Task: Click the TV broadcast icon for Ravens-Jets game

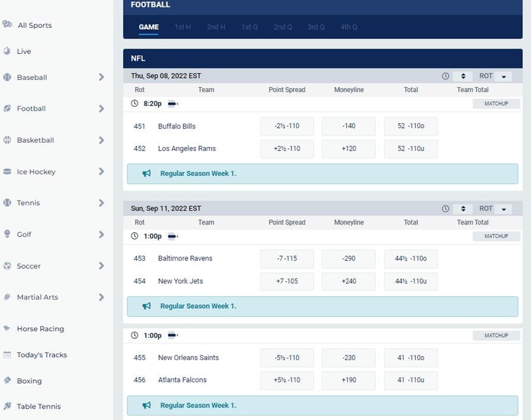Action: coord(173,236)
